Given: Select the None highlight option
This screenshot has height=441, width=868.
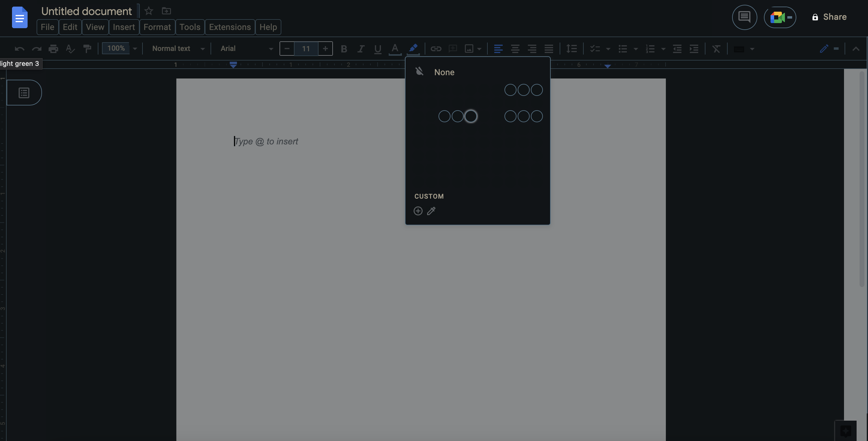Looking at the screenshot, I should pos(444,72).
